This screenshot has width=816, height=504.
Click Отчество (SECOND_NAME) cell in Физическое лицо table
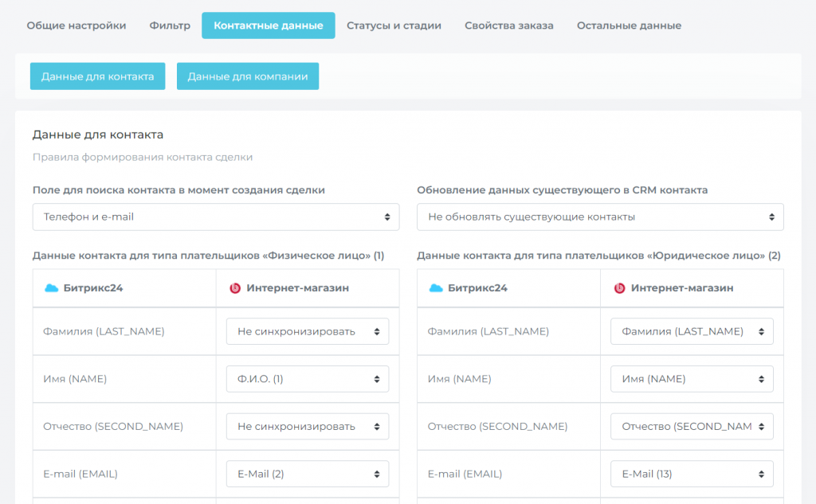point(124,427)
